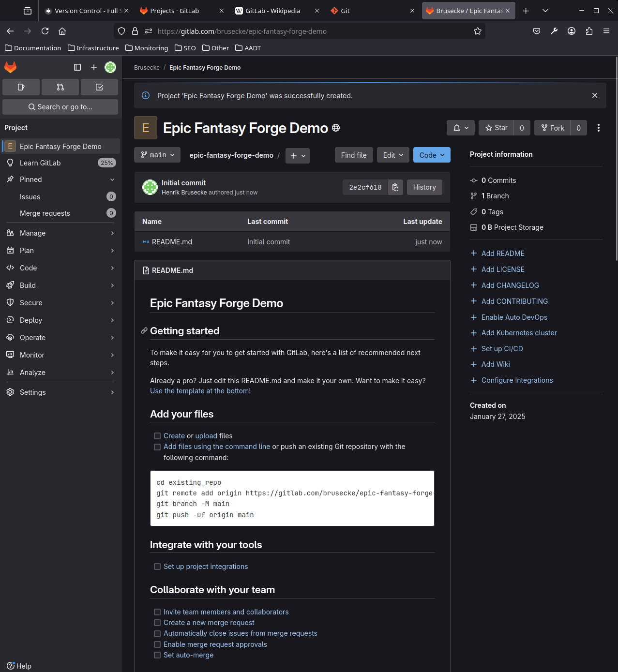Open the Firefox account profile icon
618x672 pixels.
tap(572, 31)
